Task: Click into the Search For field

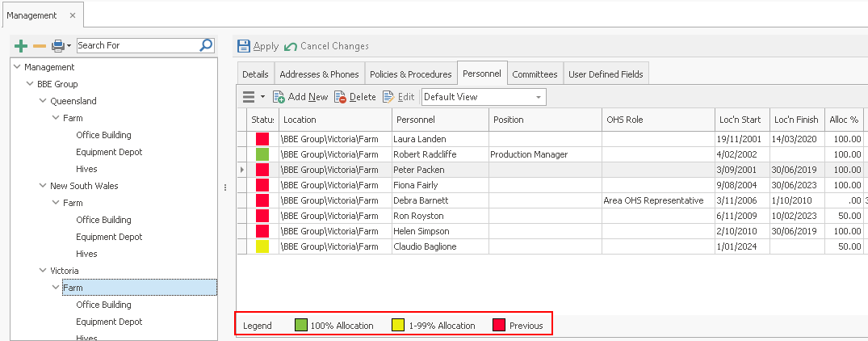Action: pyautogui.click(x=137, y=45)
